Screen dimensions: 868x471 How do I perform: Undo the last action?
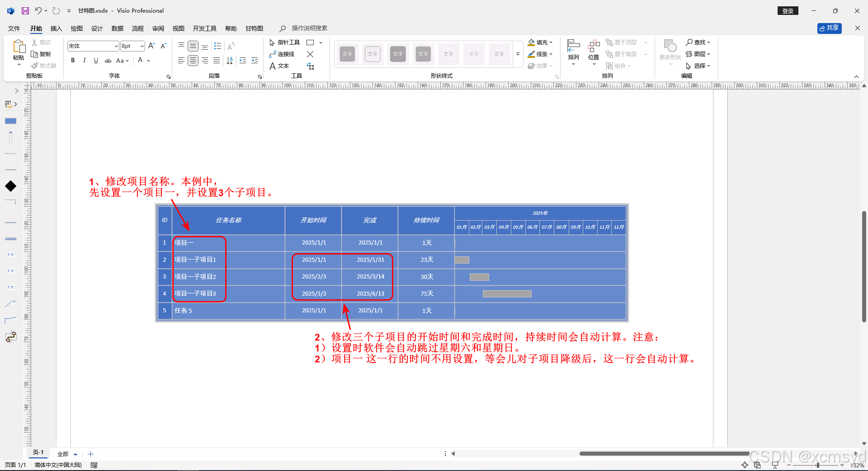pyautogui.click(x=38, y=10)
